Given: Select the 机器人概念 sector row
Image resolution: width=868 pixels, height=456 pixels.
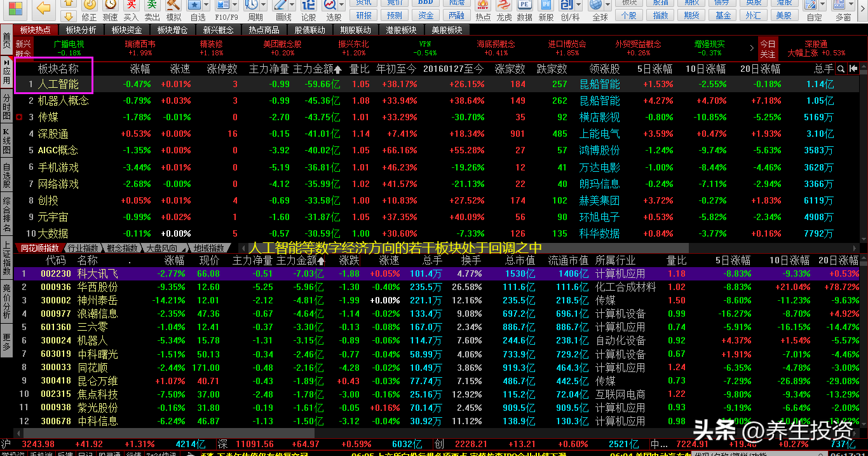Looking at the screenshot, I should click(x=437, y=100).
